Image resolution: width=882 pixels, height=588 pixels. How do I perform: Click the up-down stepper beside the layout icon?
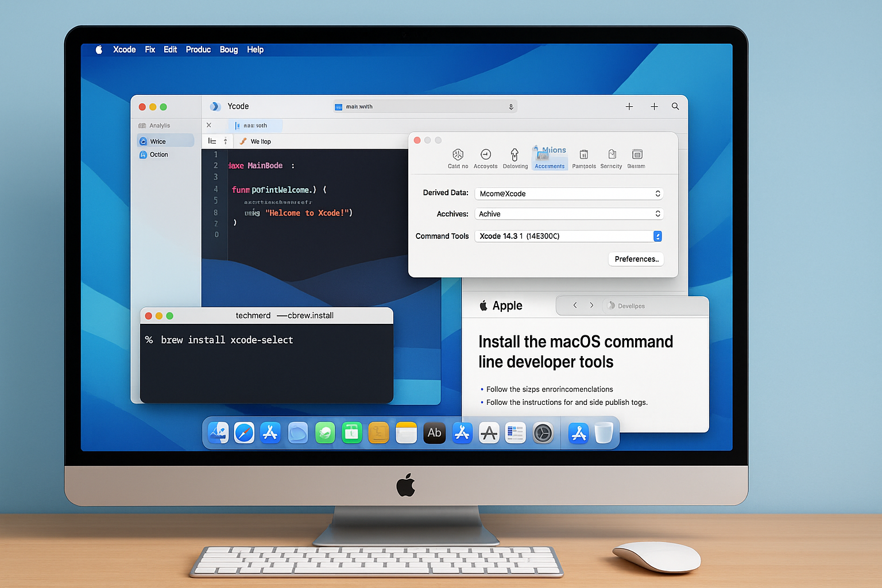point(226,141)
